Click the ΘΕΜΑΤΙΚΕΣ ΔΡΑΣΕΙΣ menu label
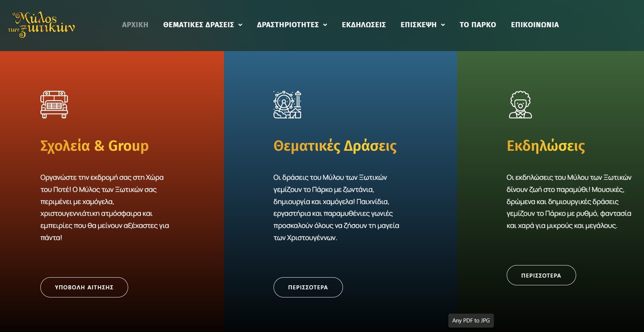 point(198,25)
